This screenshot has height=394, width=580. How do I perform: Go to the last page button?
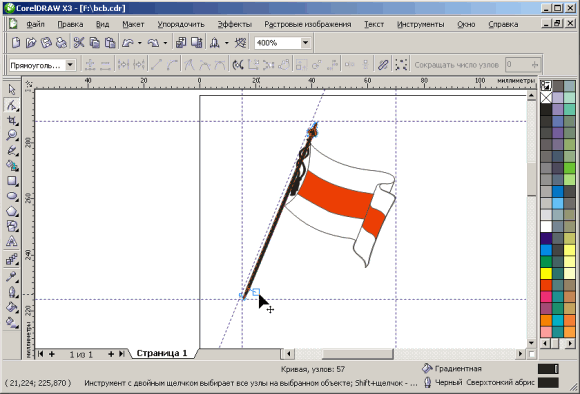(x=121, y=354)
